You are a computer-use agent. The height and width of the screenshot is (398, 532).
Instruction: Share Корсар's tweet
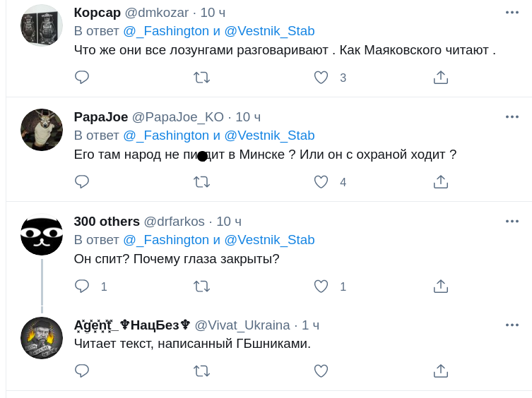441,78
